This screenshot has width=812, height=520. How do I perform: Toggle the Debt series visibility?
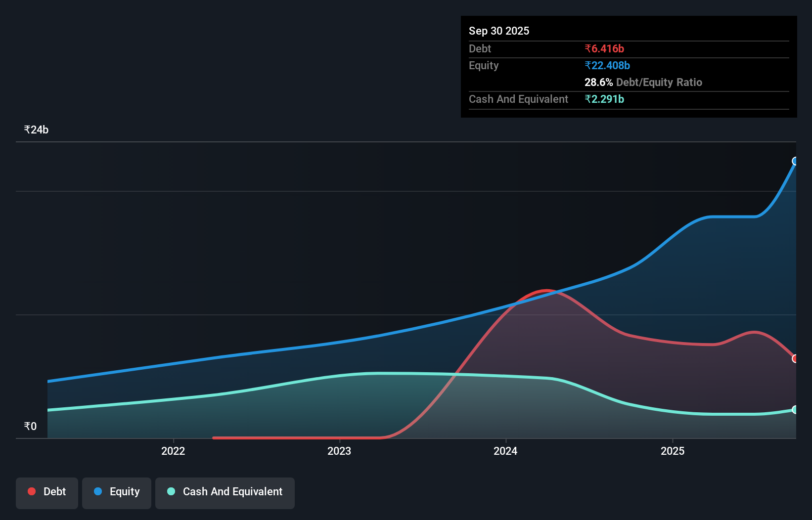click(47, 492)
